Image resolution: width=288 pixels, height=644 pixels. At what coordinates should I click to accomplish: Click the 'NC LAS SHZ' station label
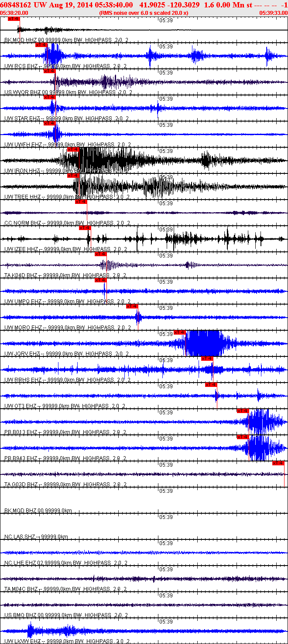20,537
